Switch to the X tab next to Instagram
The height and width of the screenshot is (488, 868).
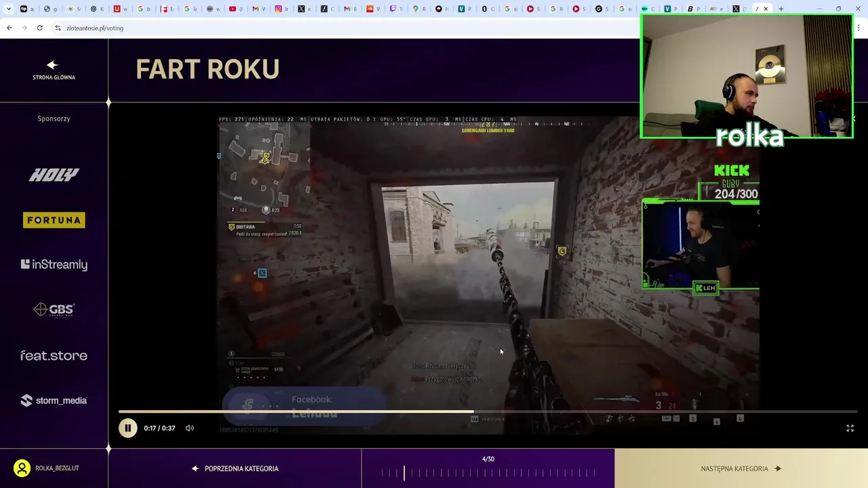(x=305, y=9)
